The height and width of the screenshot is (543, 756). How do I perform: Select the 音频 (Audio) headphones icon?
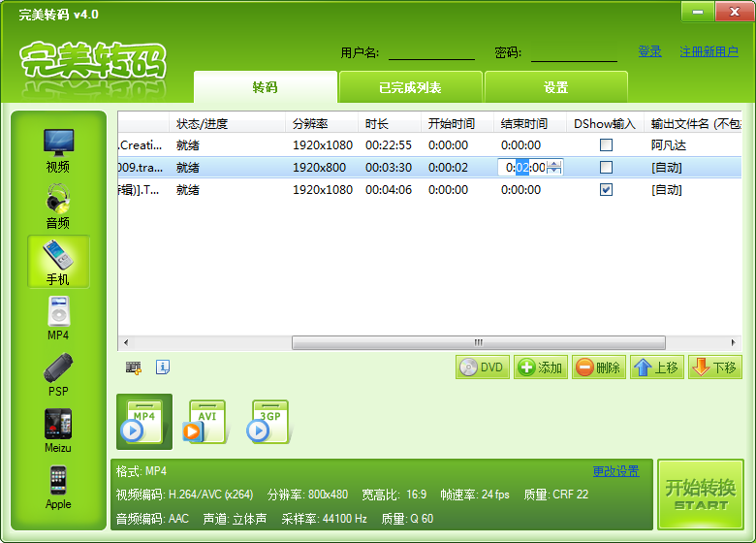click(58, 207)
